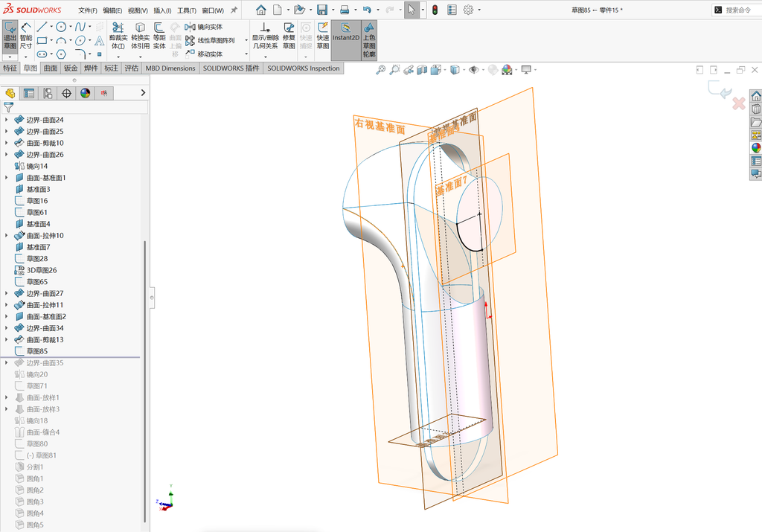
Task: Pin the menu bar with pushpin icon
Action: (x=234, y=10)
